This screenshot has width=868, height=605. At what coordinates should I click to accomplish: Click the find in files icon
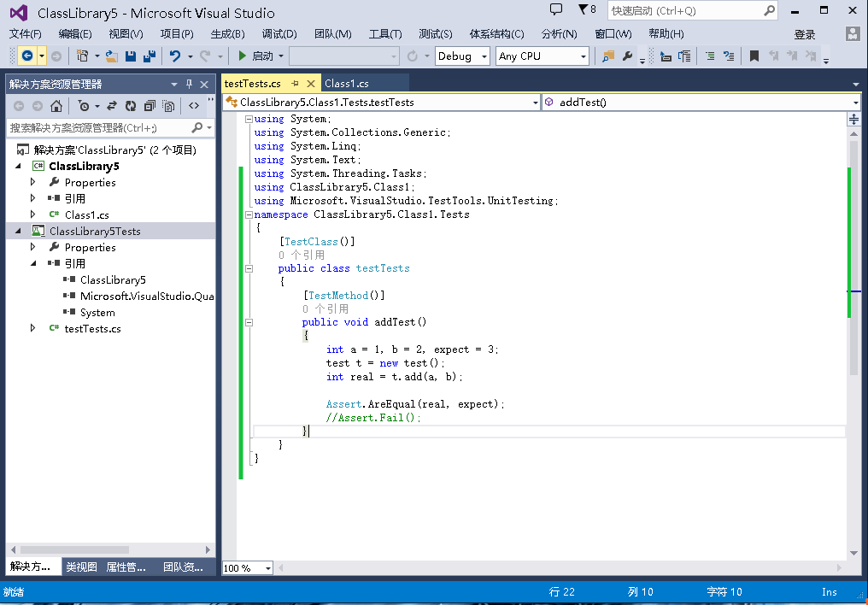point(608,56)
